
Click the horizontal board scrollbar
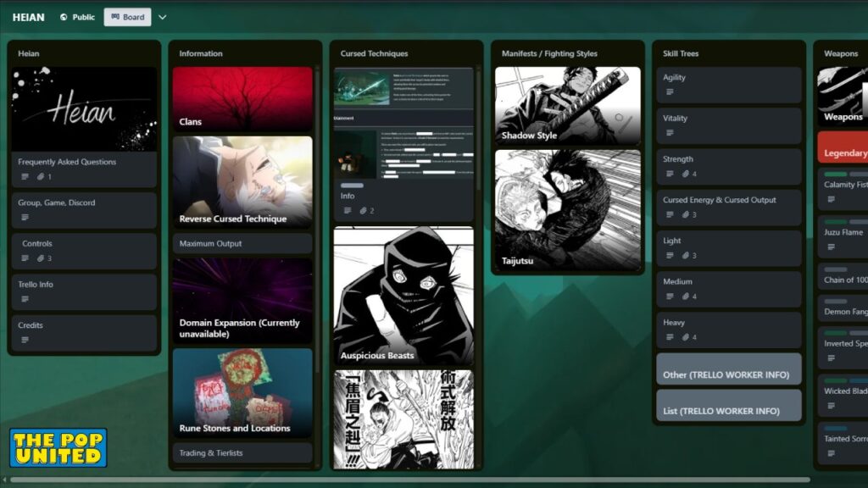(x=409, y=480)
